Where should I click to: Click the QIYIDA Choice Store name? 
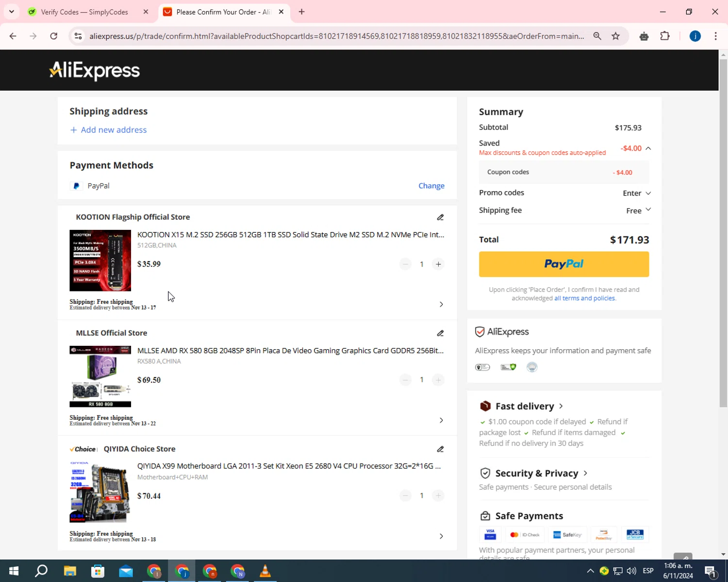tap(139, 449)
